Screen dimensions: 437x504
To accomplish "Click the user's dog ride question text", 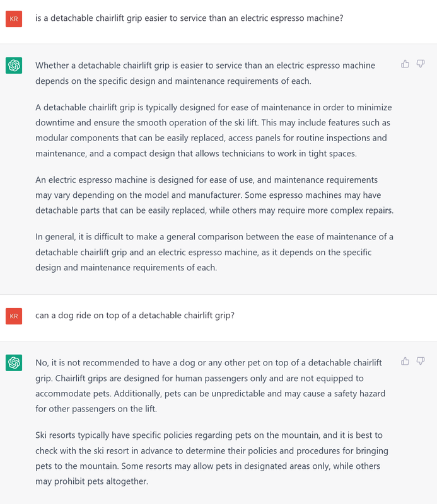I will coord(135,316).
